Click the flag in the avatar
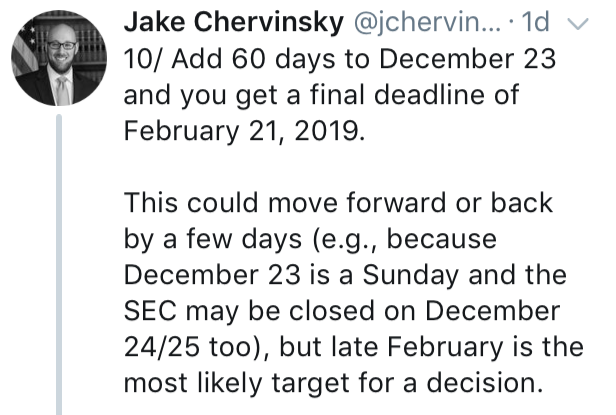616x415 pixels. click(26, 40)
